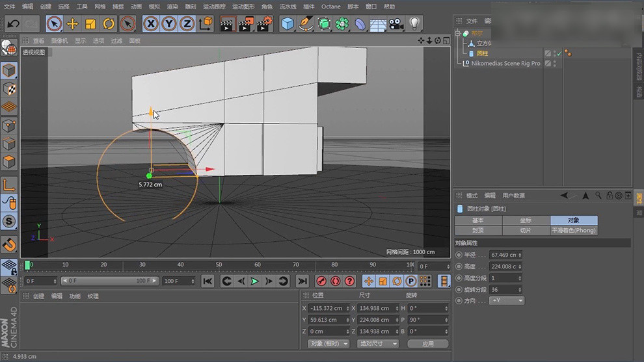Open the 方向 +Y dropdown
Screen dimensions: 644x362
[x=507, y=301]
